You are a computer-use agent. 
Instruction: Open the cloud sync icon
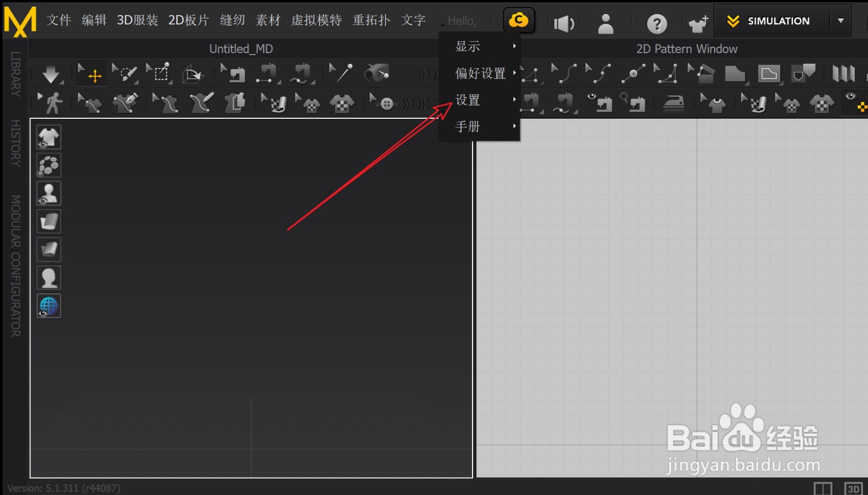pyautogui.click(x=519, y=21)
